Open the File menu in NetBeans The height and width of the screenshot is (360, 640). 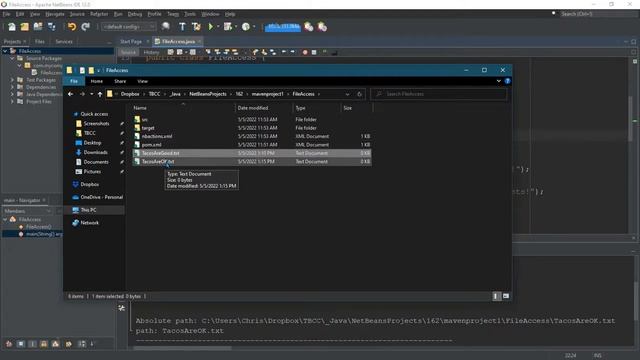coord(7,14)
